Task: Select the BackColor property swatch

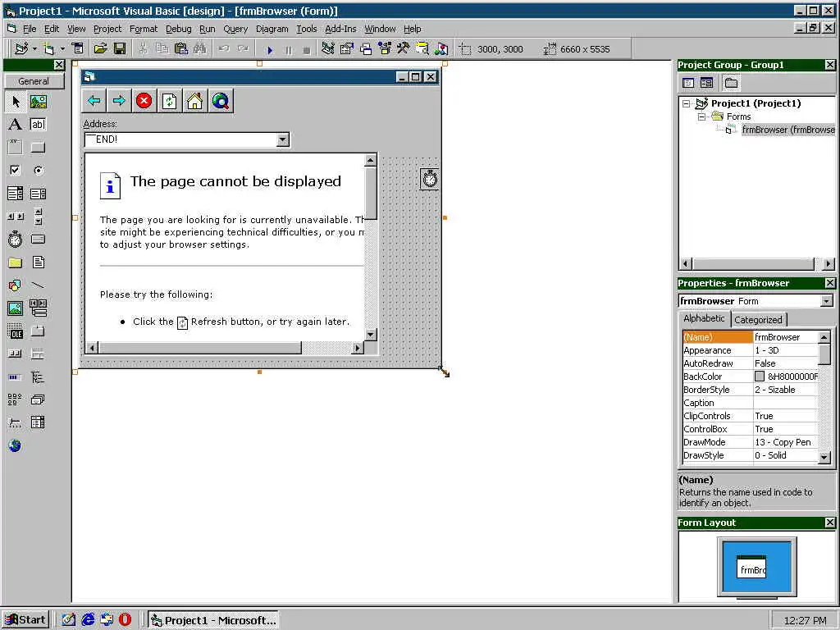Action: coord(759,377)
